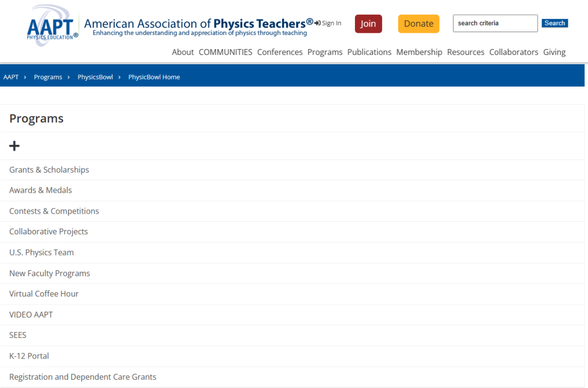This screenshot has height=388, width=588.
Task: Go to K-12 Portal link
Action: coord(29,356)
